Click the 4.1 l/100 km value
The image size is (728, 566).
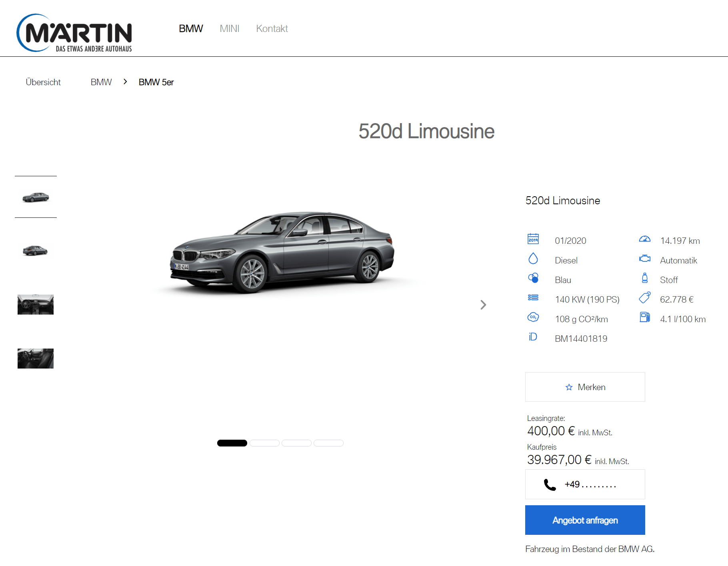click(x=683, y=319)
